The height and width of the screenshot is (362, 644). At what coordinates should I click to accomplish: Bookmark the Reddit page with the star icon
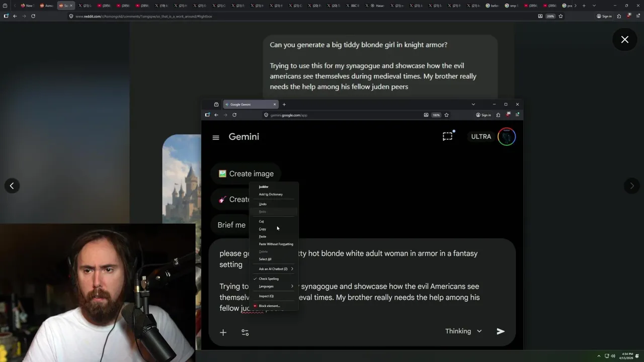(x=560, y=16)
